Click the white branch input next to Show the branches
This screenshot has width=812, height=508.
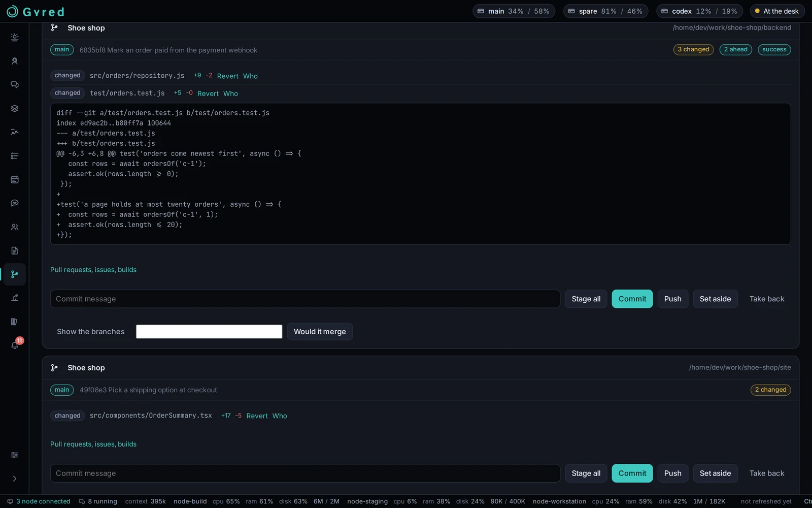point(209,332)
